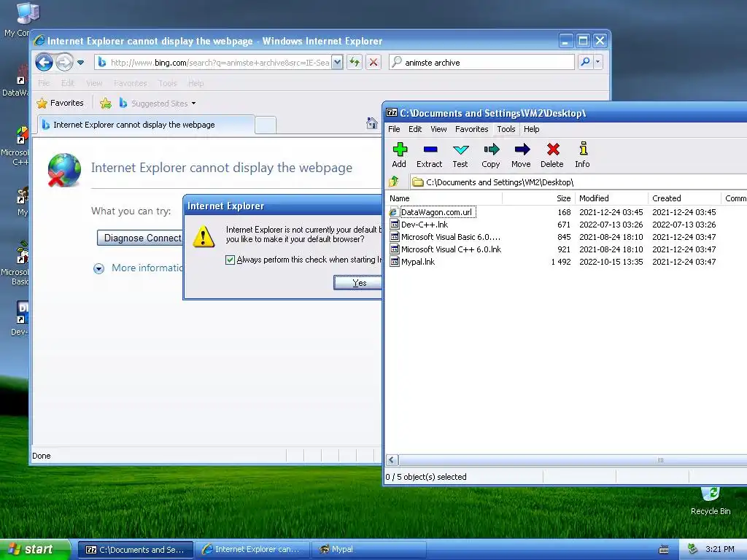
Task: Open the Recycle Bin desktop icon
Action: pos(711,501)
